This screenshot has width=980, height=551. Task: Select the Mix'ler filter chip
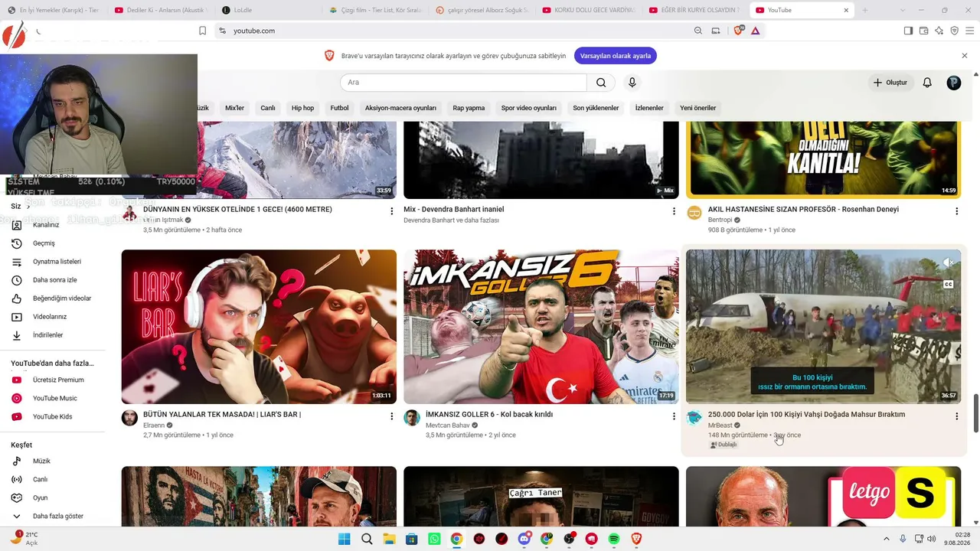pos(234,108)
